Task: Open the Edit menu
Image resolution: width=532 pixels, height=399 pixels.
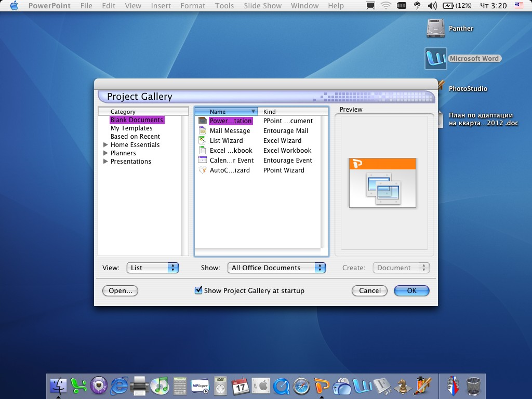Action: click(109, 5)
